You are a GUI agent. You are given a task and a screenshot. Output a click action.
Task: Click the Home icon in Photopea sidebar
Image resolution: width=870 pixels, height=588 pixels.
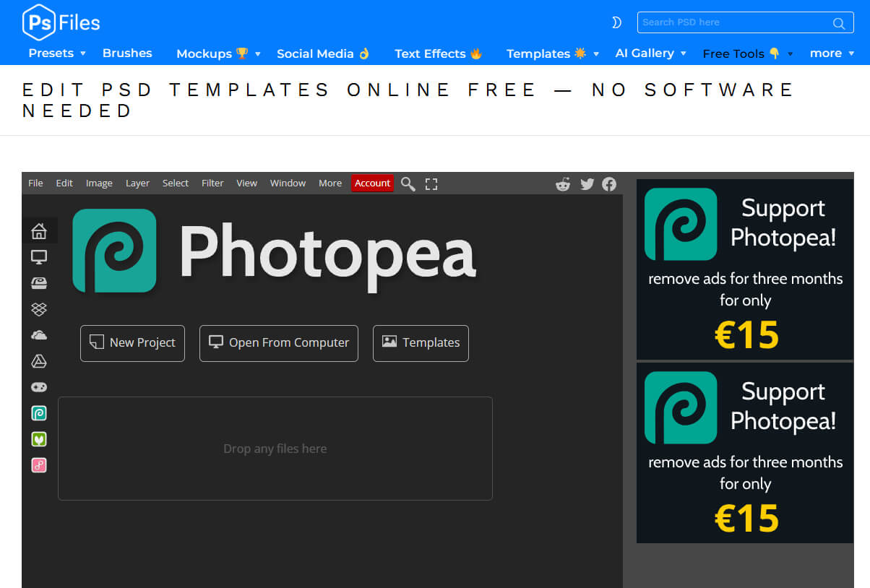39,231
